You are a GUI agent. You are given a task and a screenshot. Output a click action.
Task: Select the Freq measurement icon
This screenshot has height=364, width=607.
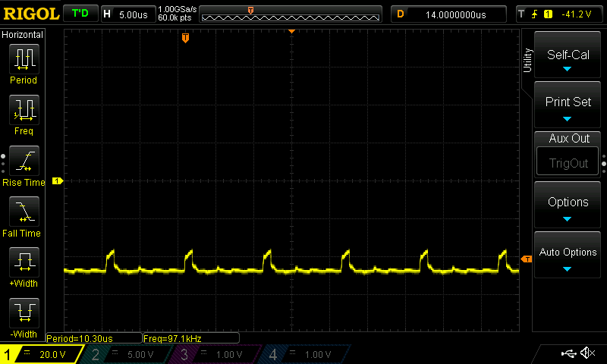pos(24,110)
